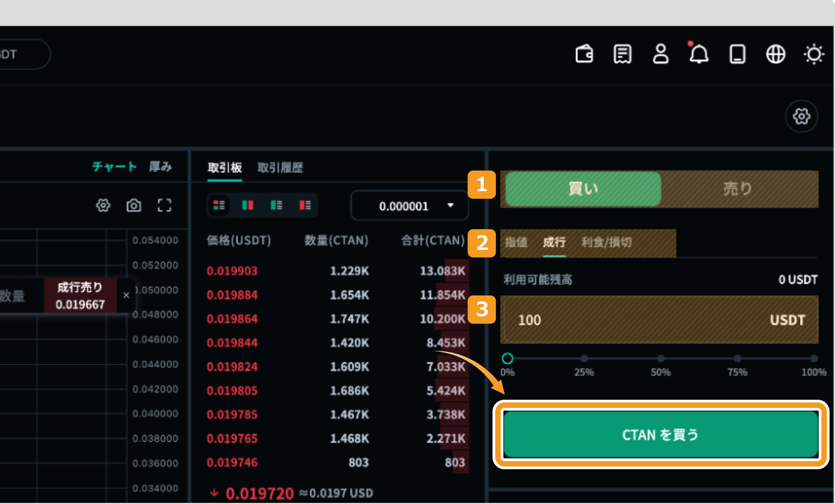Show sell-orders-only order book view
Screen dimensions: 835x504
click(x=305, y=205)
